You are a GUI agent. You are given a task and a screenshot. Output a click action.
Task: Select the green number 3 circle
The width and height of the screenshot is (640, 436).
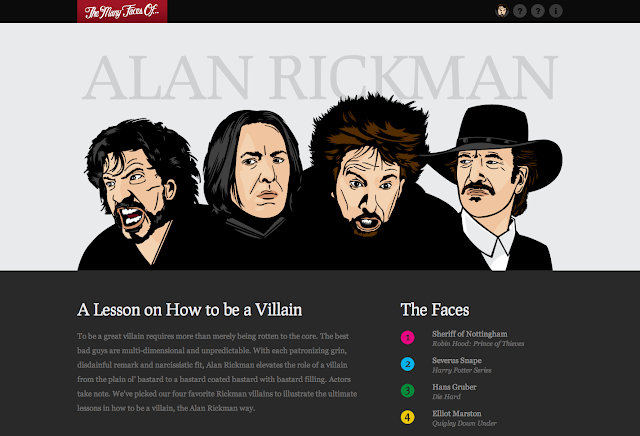pyautogui.click(x=407, y=391)
